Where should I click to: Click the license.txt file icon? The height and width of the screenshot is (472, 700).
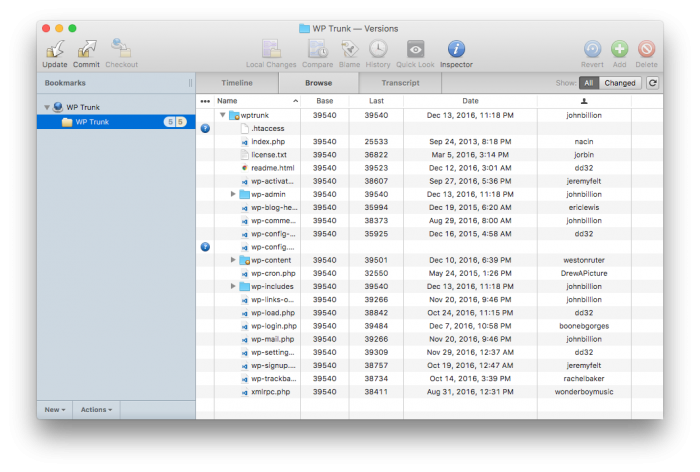pos(245,155)
